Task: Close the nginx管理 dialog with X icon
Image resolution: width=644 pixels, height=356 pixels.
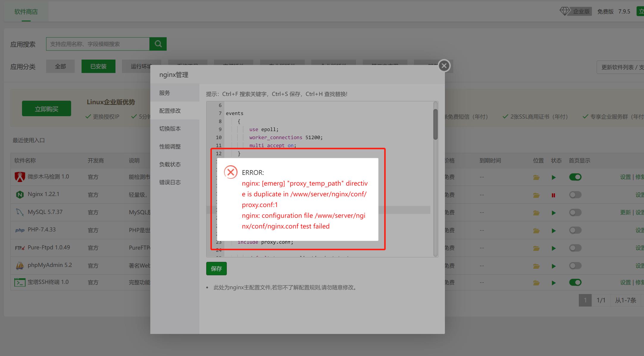Action: click(444, 66)
